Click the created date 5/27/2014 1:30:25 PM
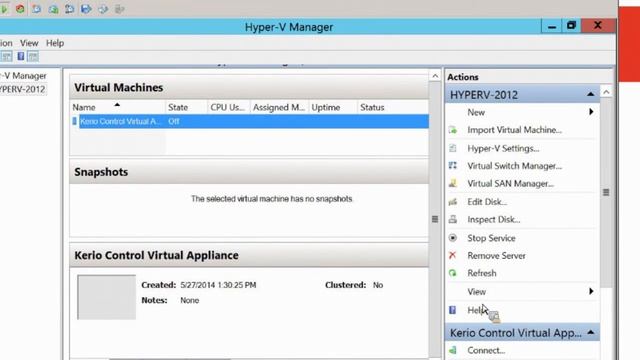This screenshot has width=640, height=360. point(218,285)
